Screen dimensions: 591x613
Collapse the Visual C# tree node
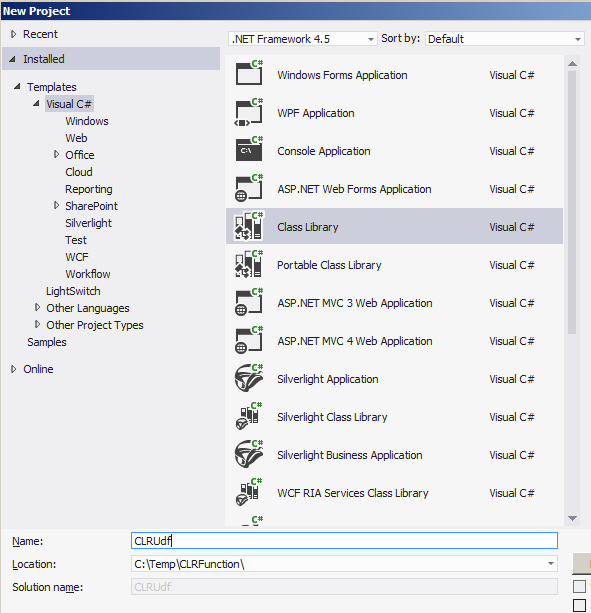pos(36,103)
